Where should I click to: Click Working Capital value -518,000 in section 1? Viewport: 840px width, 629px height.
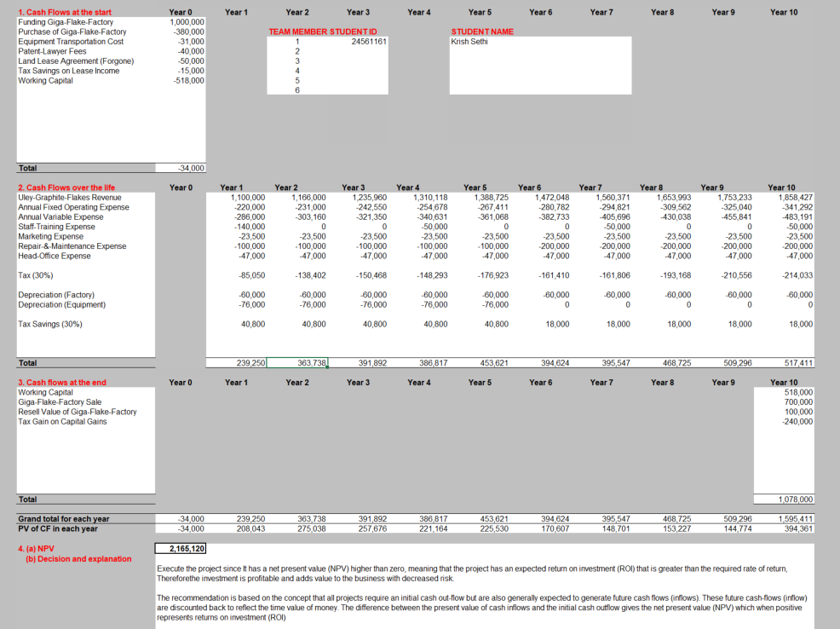pyautogui.click(x=189, y=80)
